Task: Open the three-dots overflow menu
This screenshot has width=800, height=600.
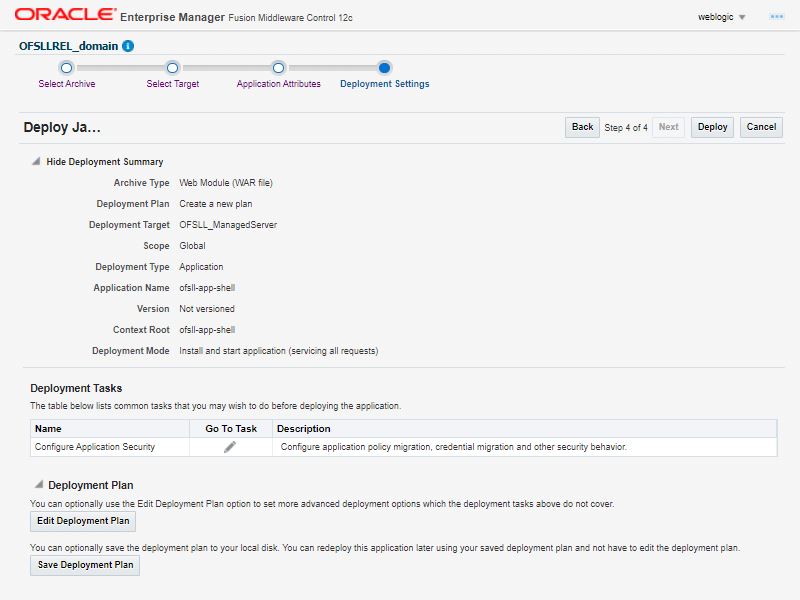Action: [777, 17]
